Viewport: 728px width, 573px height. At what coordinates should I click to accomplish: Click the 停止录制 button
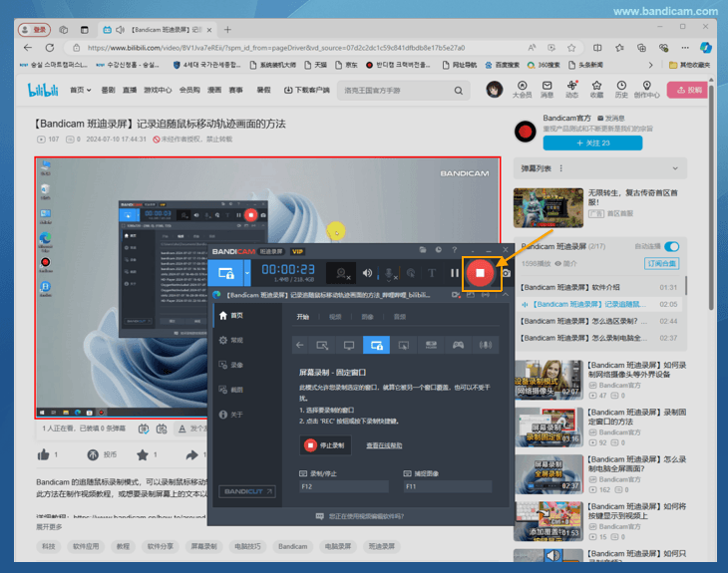(x=325, y=445)
